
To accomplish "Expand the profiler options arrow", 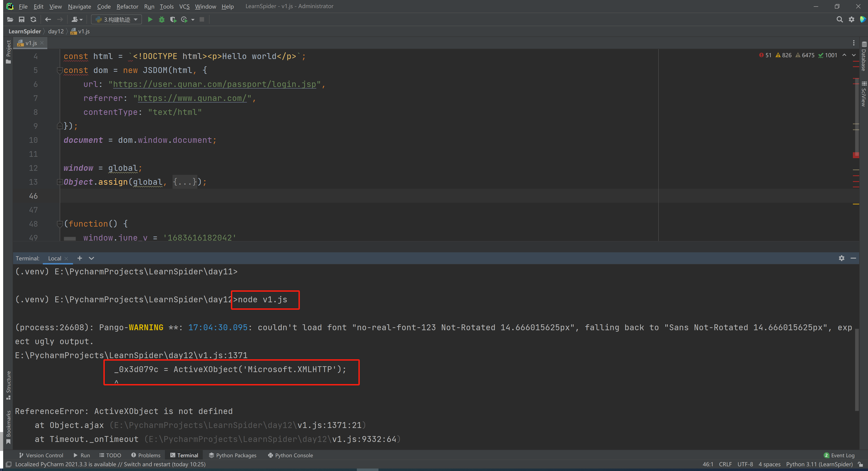I will 193,20.
